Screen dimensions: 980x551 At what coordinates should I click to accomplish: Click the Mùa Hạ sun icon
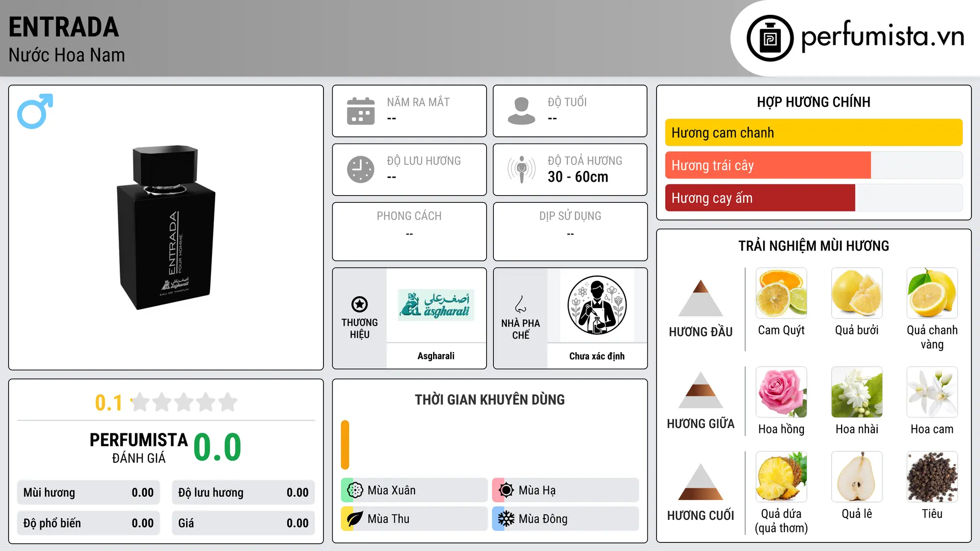pos(506,490)
